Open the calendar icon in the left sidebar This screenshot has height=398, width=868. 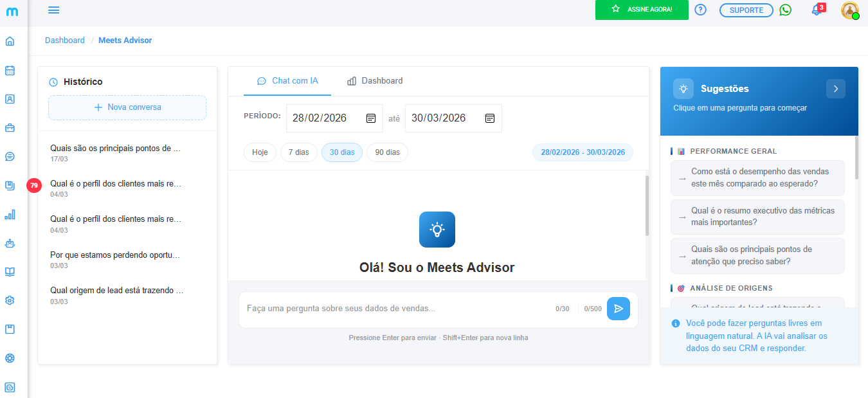[x=10, y=71]
